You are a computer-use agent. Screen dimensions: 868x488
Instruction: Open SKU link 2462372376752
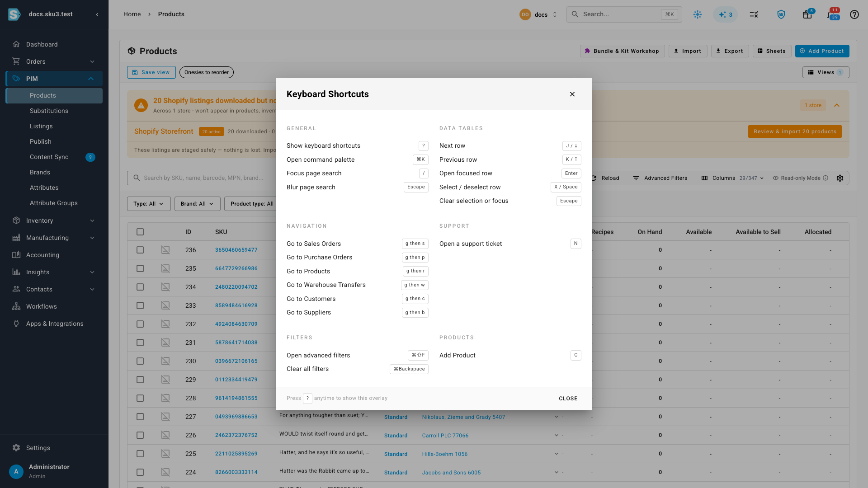[236, 435]
